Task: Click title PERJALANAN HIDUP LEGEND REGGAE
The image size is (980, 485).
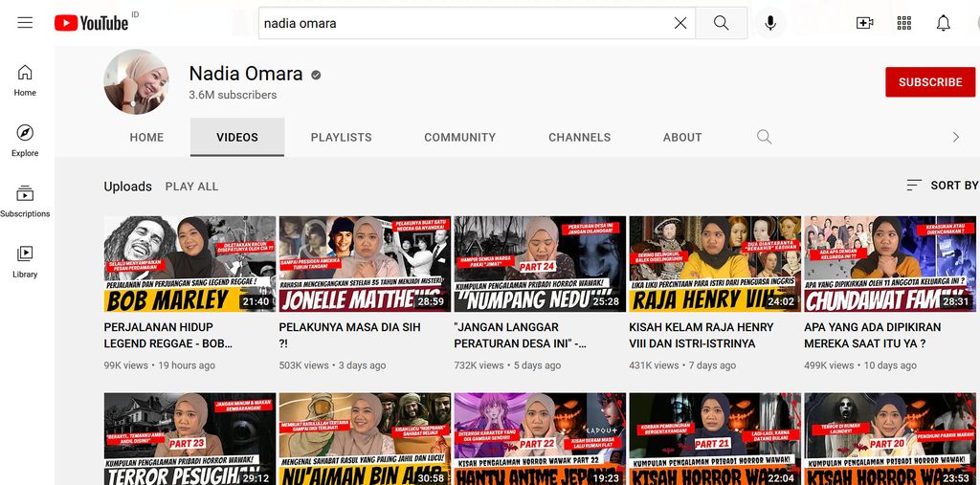Action: click(168, 335)
